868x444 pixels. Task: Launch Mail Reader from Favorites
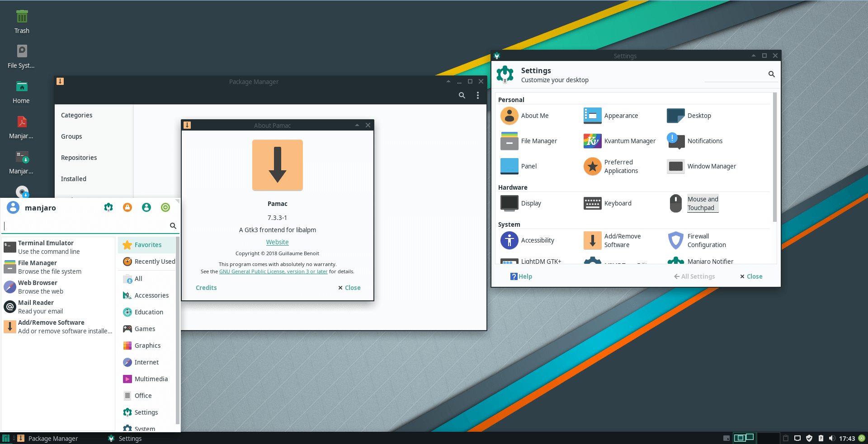pos(58,307)
